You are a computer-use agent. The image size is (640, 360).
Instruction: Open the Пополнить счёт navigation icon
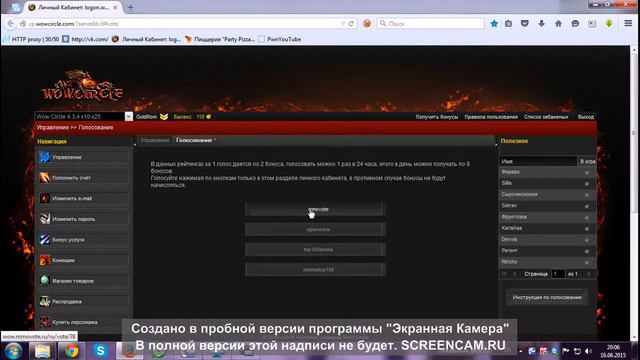click(44, 178)
